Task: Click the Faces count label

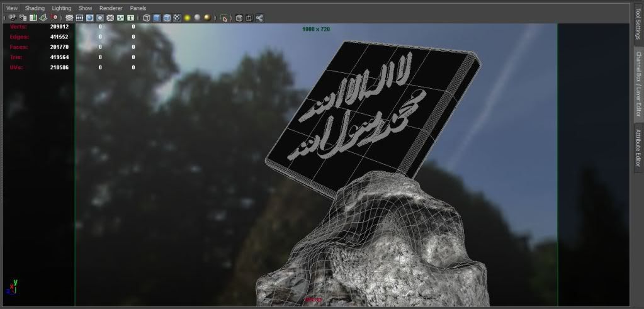Action: tap(19, 47)
